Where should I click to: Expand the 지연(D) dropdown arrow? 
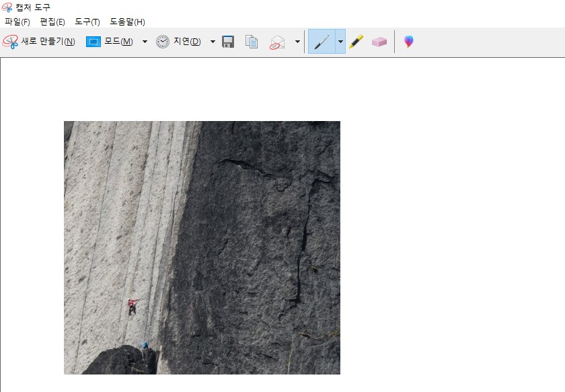pyautogui.click(x=213, y=42)
